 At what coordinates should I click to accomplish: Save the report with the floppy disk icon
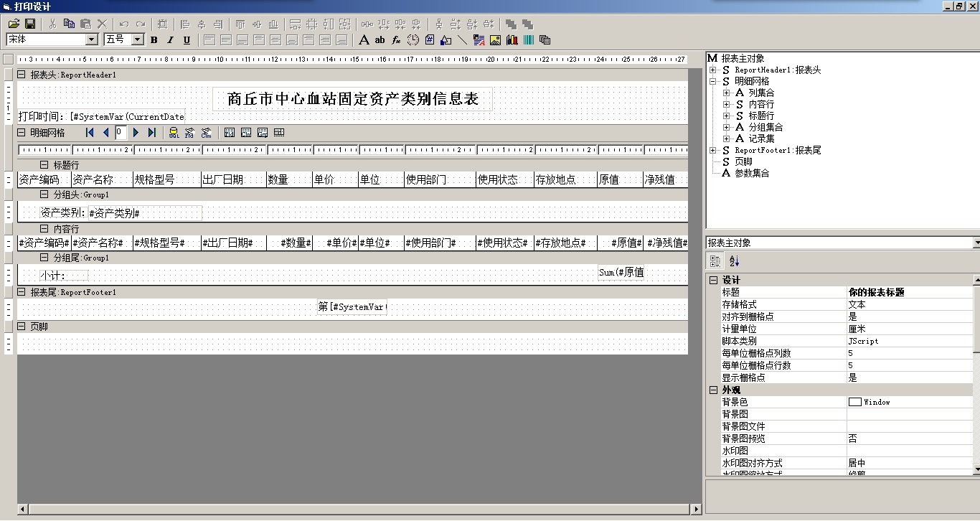click(x=30, y=24)
